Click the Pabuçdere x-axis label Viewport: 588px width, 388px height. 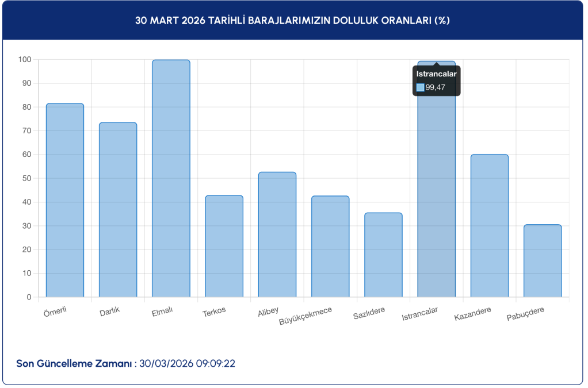(x=525, y=314)
